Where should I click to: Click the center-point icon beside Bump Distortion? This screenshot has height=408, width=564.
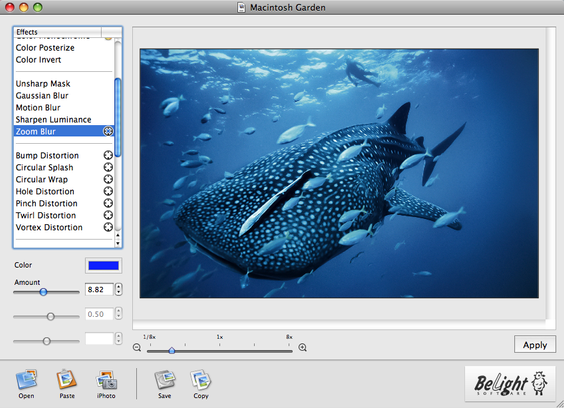pyautogui.click(x=108, y=155)
